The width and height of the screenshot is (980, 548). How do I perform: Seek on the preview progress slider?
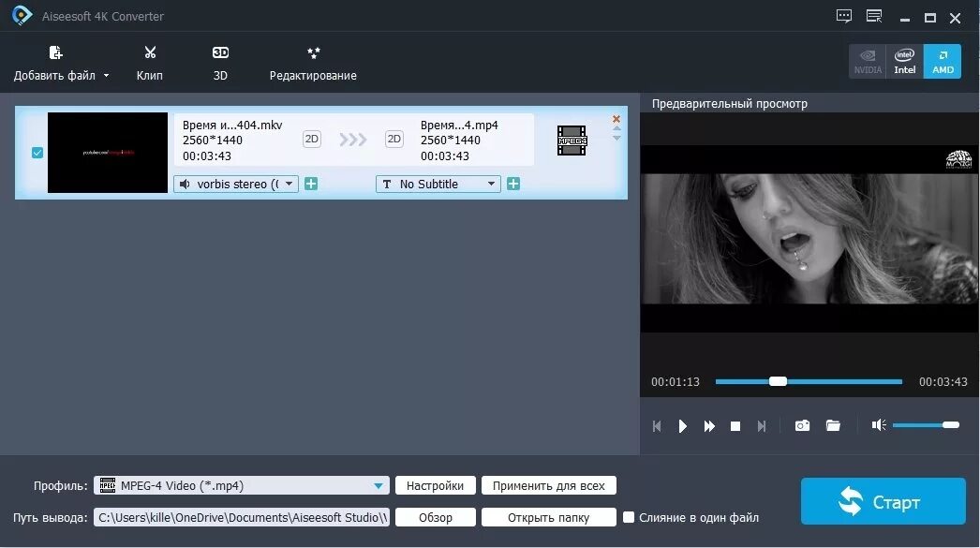point(809,381)
